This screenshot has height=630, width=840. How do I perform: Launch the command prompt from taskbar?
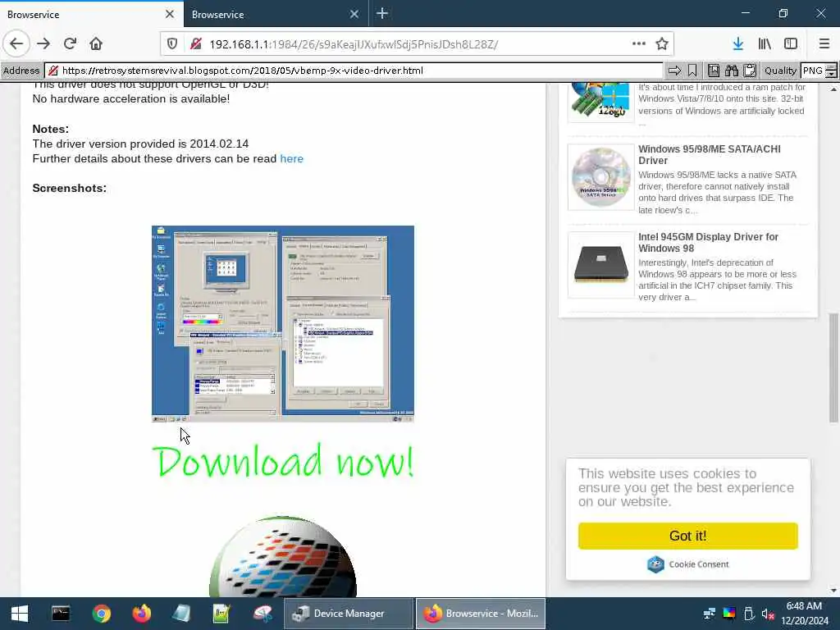[61, 614]
